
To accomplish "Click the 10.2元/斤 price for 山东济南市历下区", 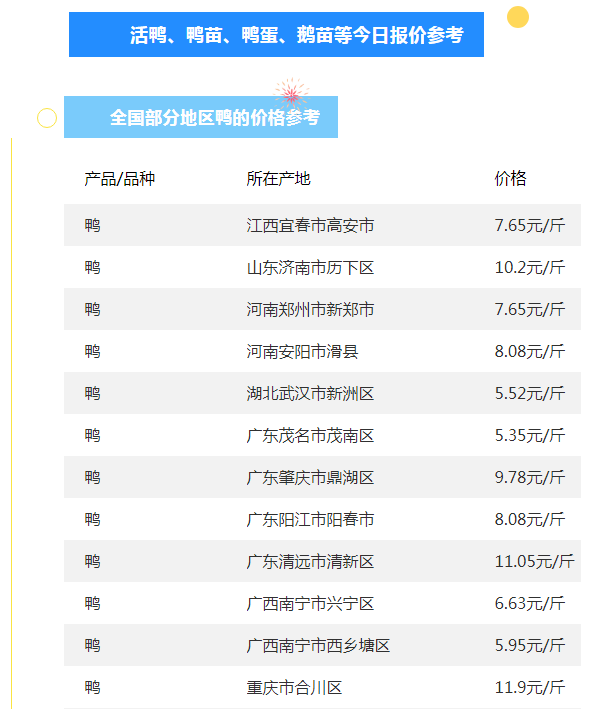I will (x=529, y=268).
